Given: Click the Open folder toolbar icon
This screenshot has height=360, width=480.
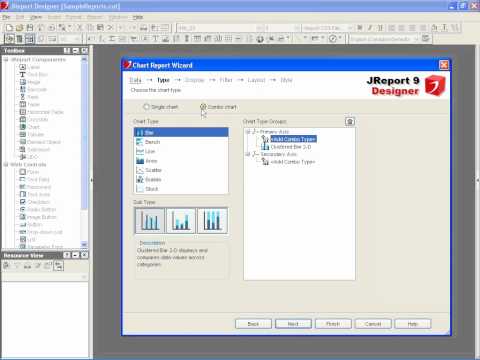Looking at the screenshot, I should click(20, 28).
